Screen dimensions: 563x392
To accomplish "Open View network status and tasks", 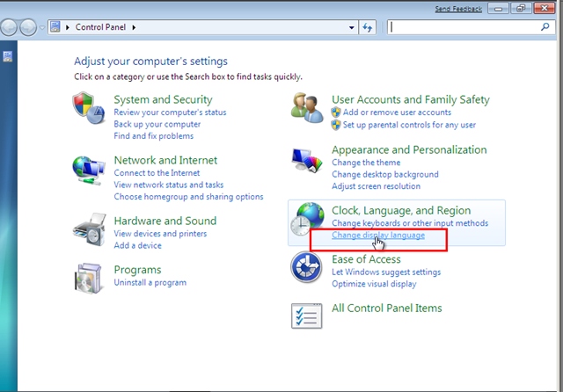I will click(168, 185).
